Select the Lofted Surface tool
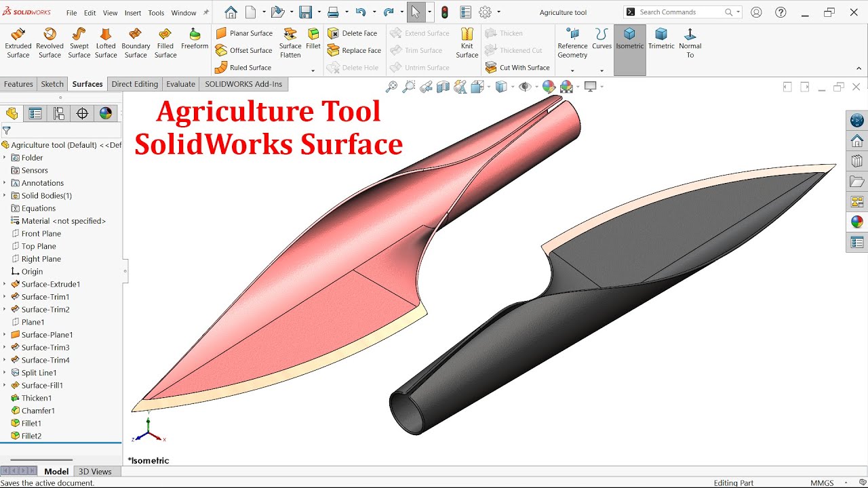The image size is (868, 488). coord(106,43)
